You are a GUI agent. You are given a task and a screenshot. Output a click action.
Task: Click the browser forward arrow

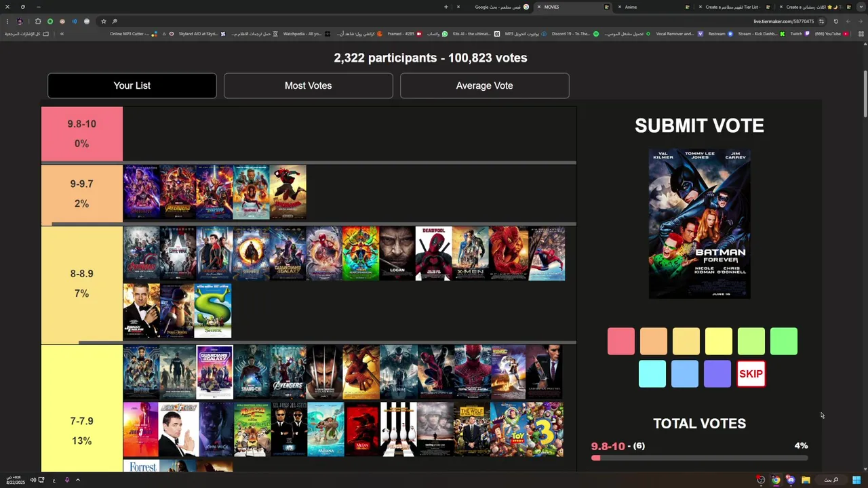point(848,21)
